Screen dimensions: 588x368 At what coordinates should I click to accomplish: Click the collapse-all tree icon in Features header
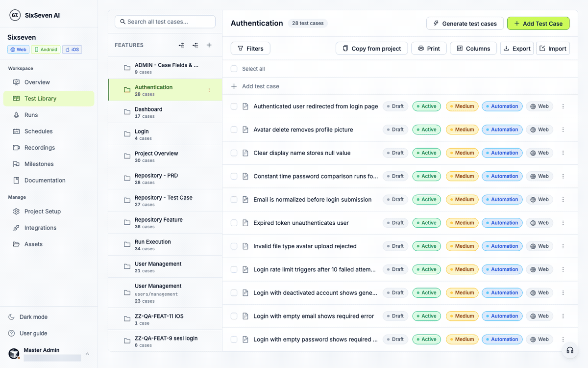(195, 45)
